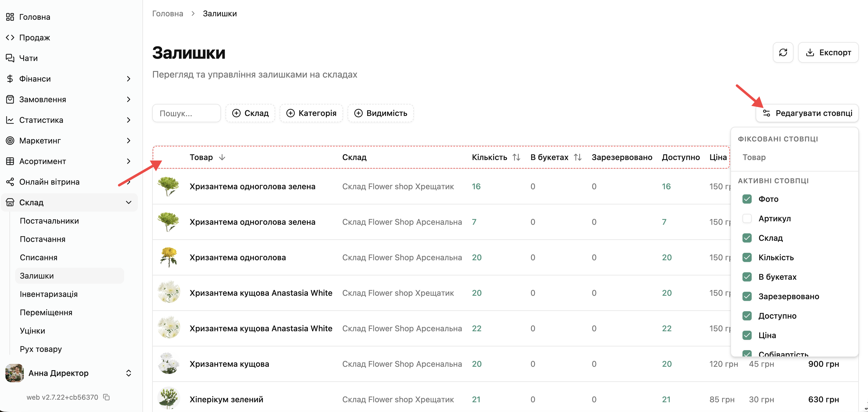Enable the Артикул column checkbox
The image size is (868, 412).
click(747, 218)
